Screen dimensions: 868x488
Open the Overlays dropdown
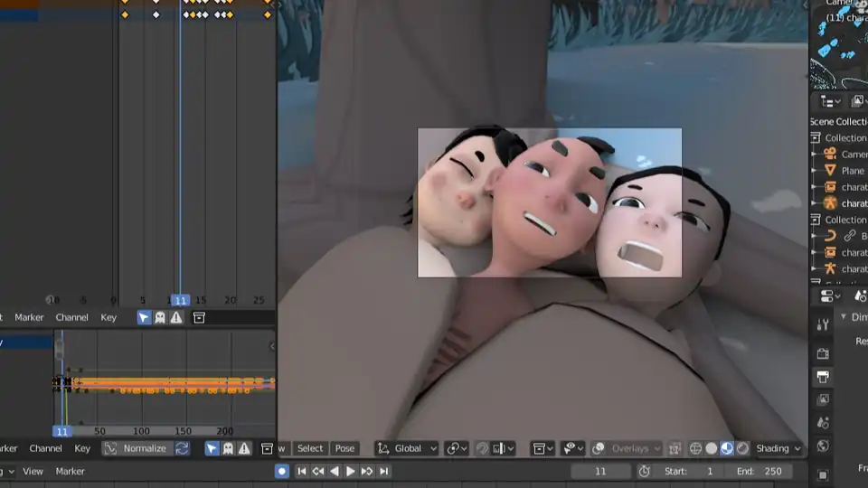click(x=635, y=449)
